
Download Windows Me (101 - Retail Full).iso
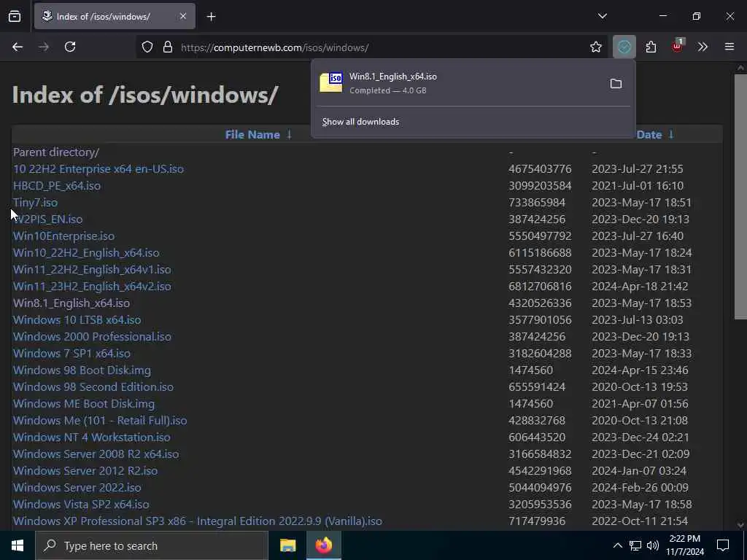point(100,421)
